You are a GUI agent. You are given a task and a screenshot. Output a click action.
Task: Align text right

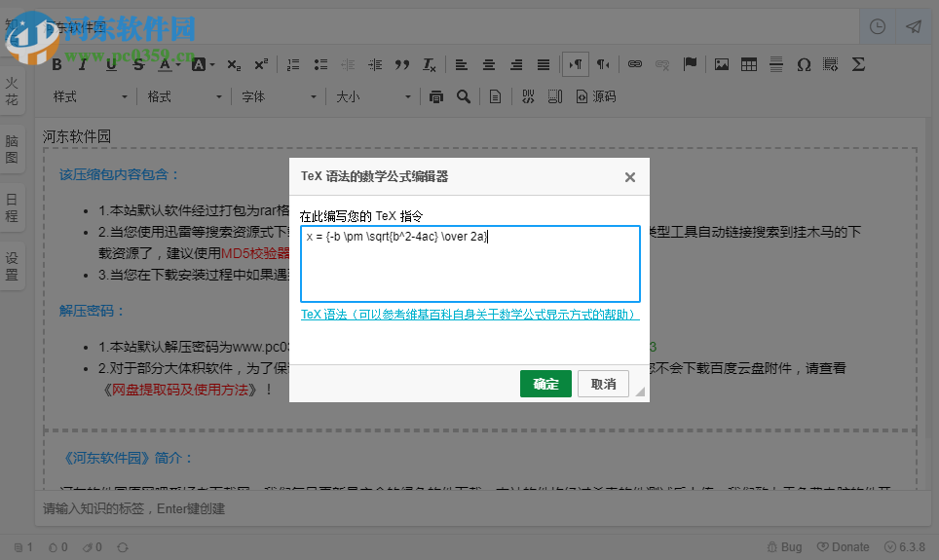[516, 64]
